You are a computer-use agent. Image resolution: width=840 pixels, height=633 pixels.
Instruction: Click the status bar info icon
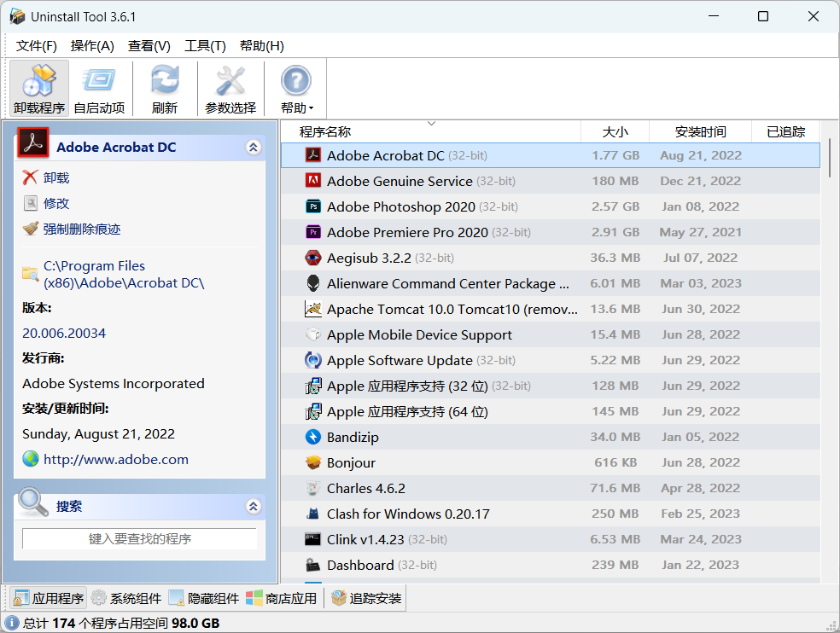click(12, 623)
